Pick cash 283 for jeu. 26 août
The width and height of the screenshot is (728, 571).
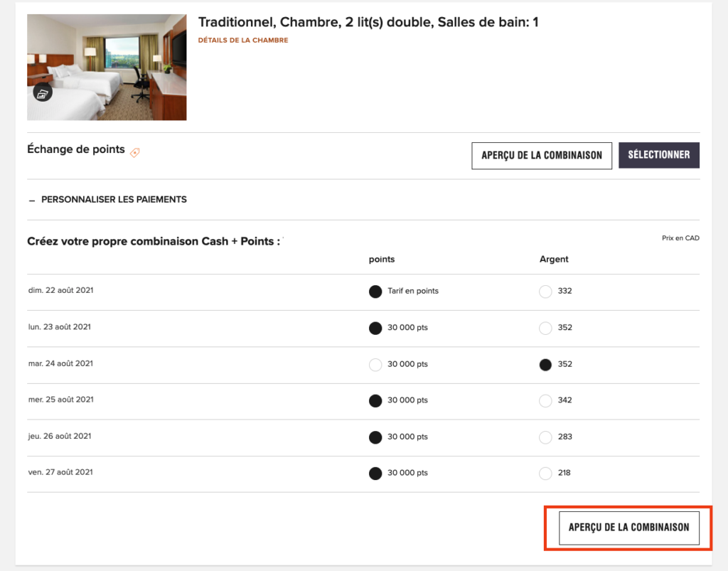[545, 437]
